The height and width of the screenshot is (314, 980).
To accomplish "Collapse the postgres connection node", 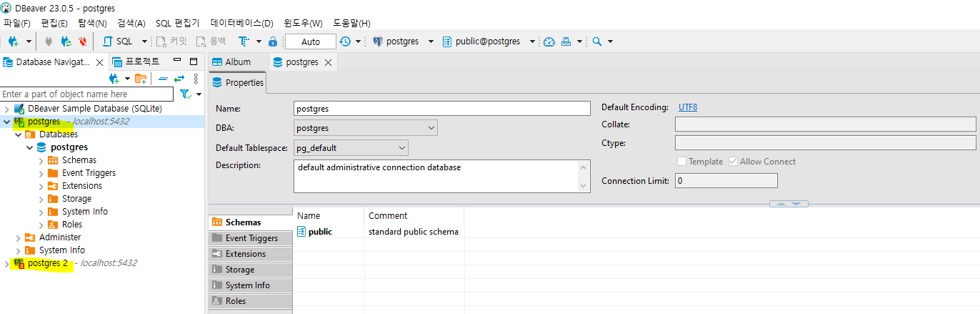I will pos(7,122).
